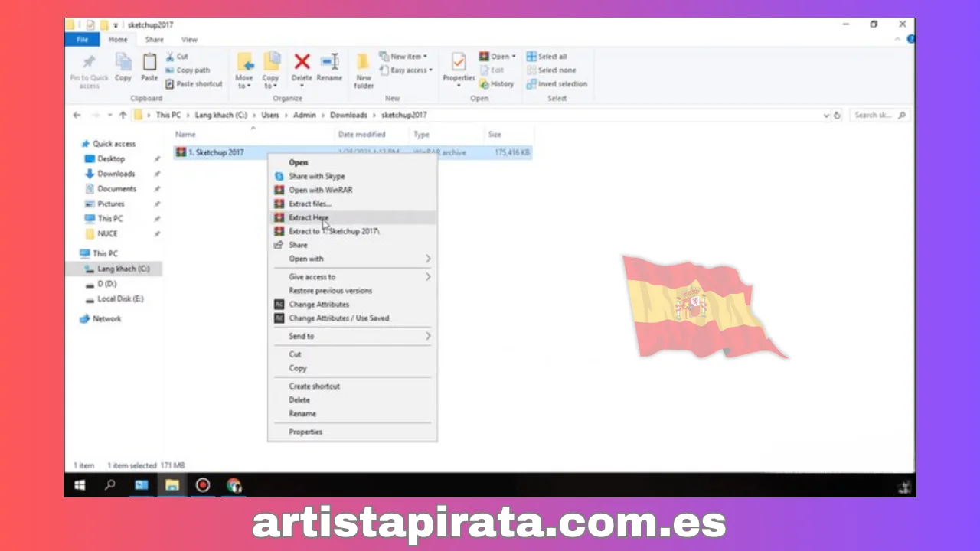Click the ribbon Edit button
Screen dimensions: 980x551
tap(492, 70)
